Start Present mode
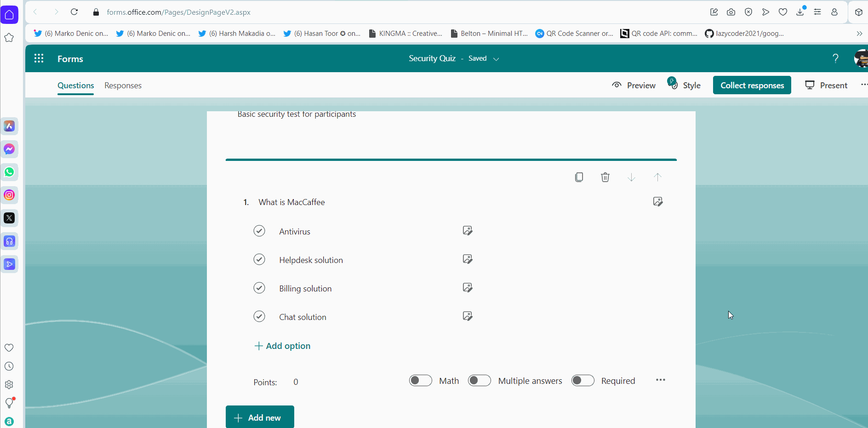 click(x=827, y=85)
